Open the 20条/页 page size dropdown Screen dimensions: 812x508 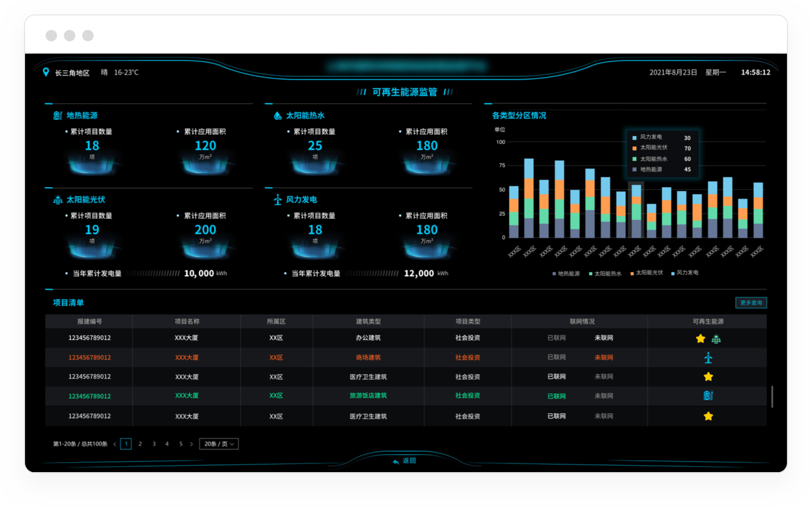pos(219,444)
